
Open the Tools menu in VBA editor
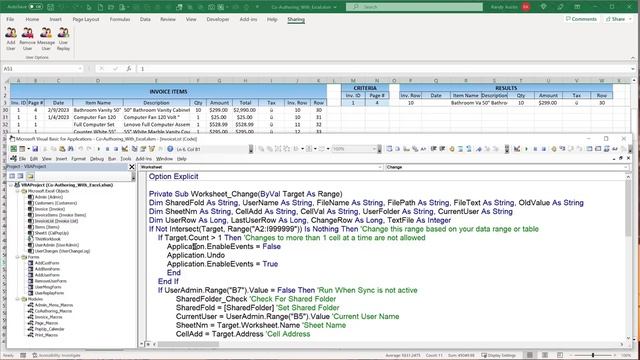click(x=126, y=158)
